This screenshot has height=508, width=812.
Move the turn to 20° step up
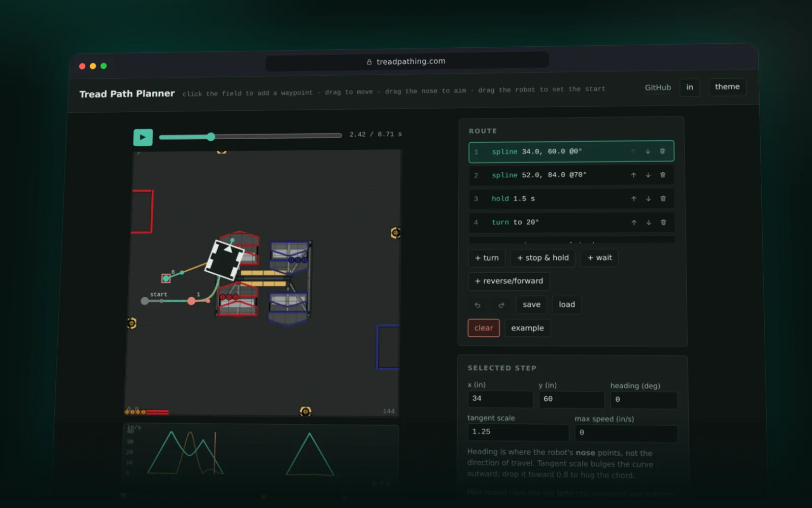tap(634, 223)
